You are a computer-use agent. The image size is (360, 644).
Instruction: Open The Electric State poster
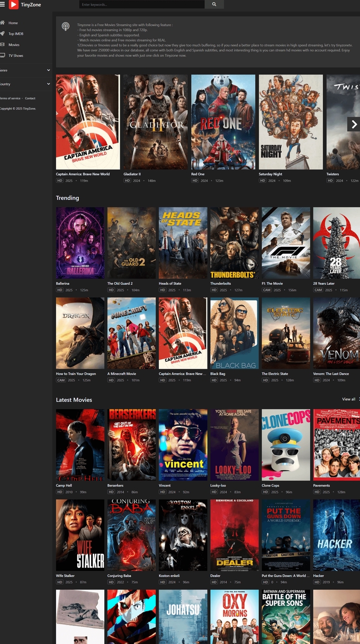pyautogui.click(x=285, y=333)
